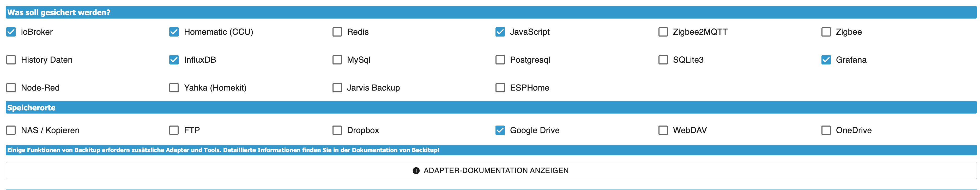Screen dimensions: 980x190
Task: Tick the Jarvis Backup checkbox
Action: click(337, 88)
